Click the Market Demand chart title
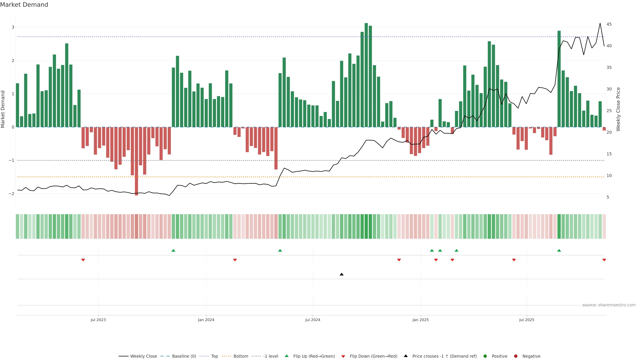The width and height of the screenshot is (644, 362). (24, 5)
